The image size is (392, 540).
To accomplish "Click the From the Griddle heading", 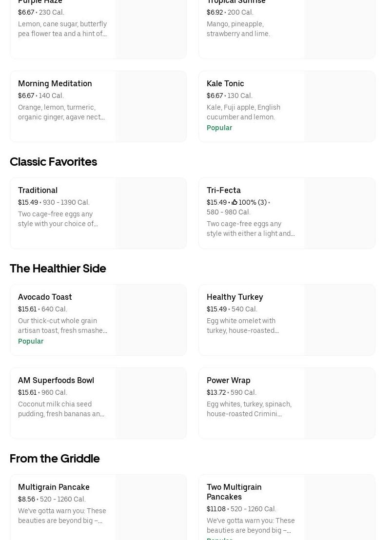I will (55, 459).
